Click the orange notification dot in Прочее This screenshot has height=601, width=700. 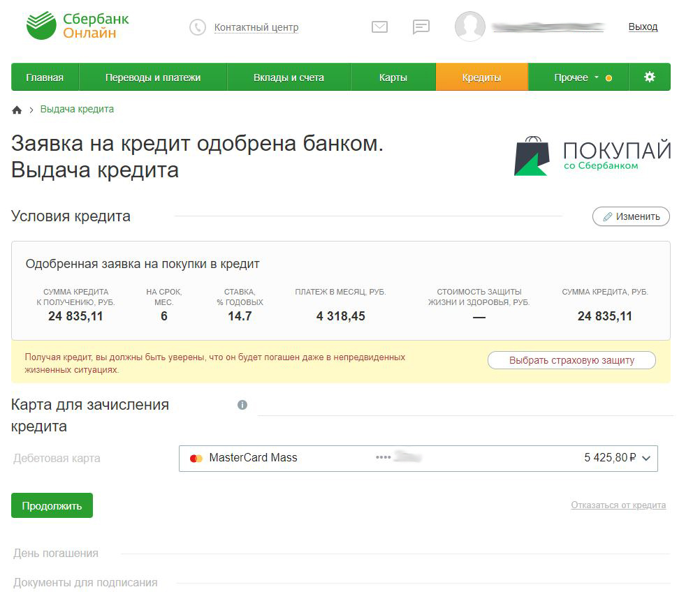coord(608,78)
